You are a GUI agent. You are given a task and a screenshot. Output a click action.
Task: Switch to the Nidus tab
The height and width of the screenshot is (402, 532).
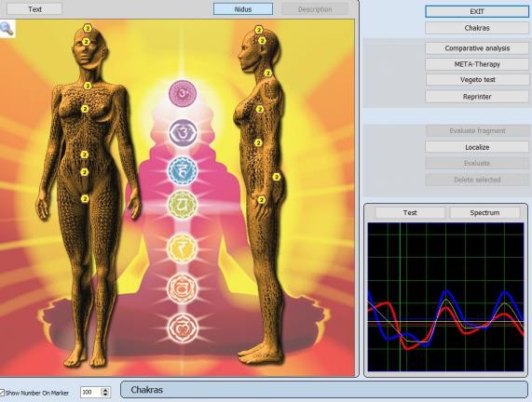pos(243,9)
